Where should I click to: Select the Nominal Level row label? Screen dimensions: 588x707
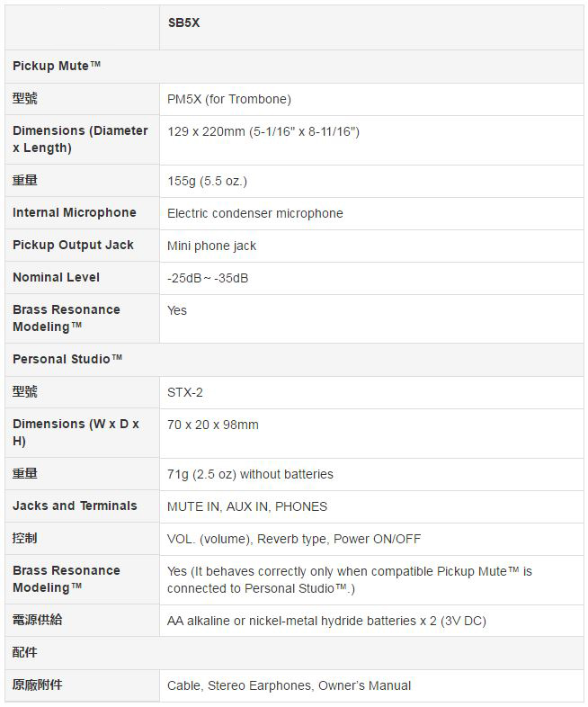point(57,277)
